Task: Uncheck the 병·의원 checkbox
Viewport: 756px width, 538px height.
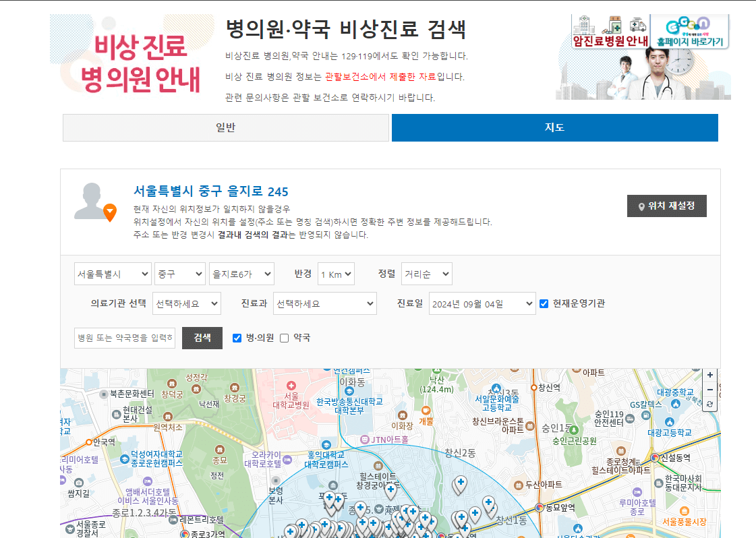Action: (238, 337)
